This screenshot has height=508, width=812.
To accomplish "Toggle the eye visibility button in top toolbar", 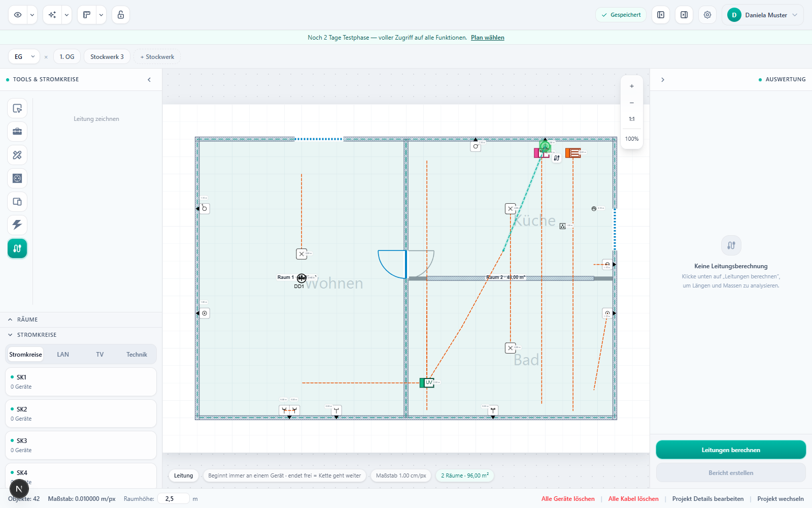I will pos(18,15).
